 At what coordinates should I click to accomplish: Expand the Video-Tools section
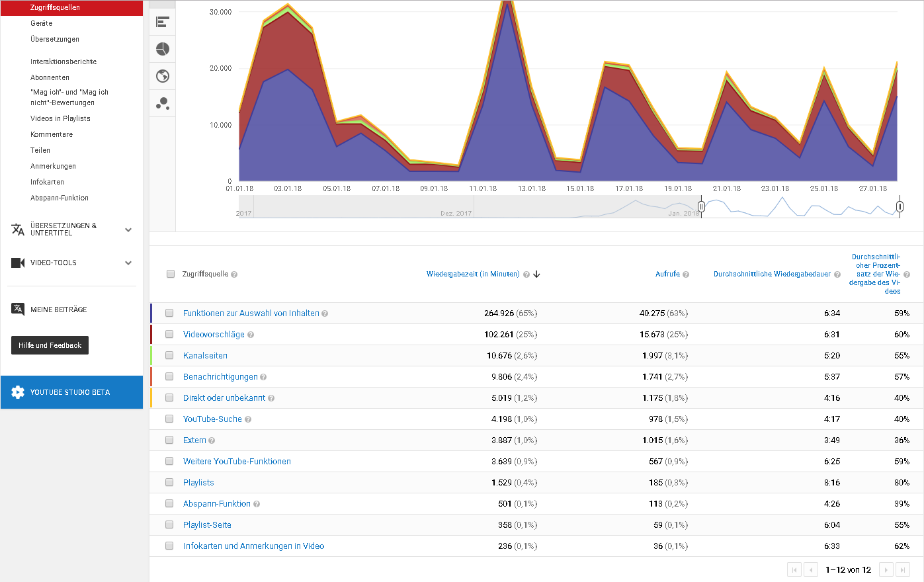[128, 263]
